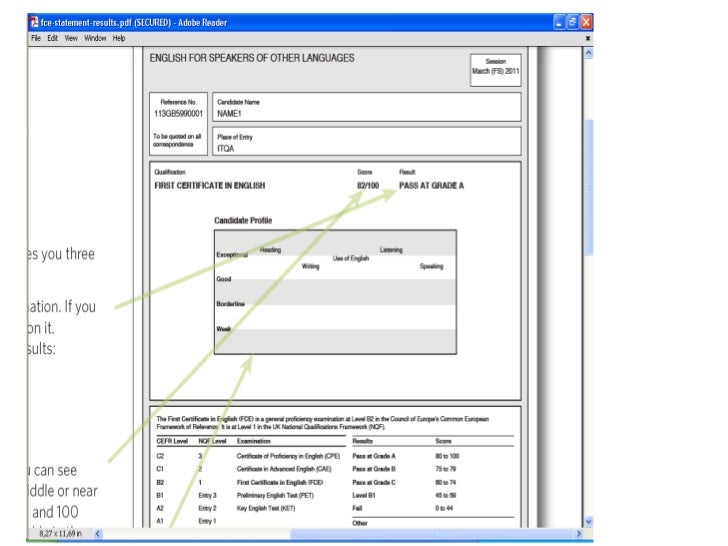Click the 75 to 79 score range

[445, 469]
